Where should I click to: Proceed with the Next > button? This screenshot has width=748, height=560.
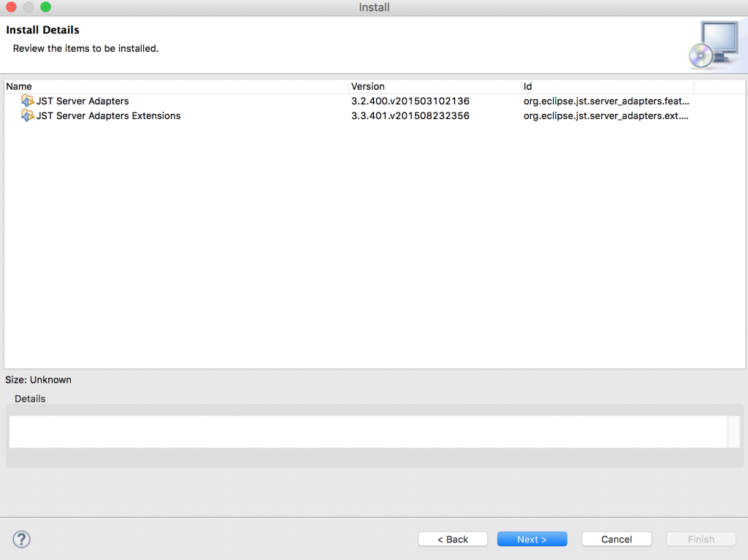click(532, 539)
